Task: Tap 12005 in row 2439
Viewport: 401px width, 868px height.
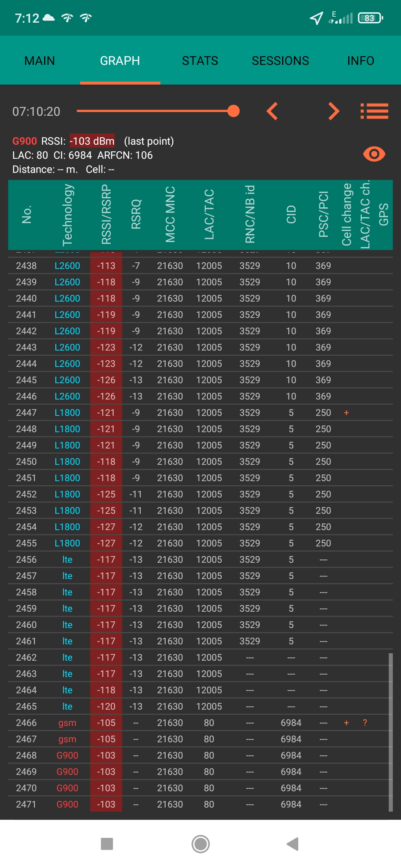Action: [209, 282]
